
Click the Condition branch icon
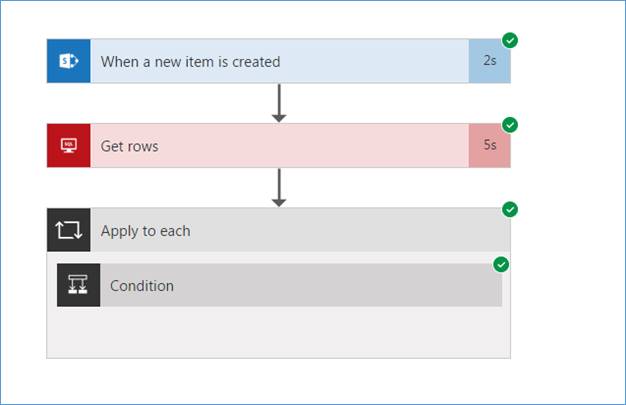click(x=78, y=285)
